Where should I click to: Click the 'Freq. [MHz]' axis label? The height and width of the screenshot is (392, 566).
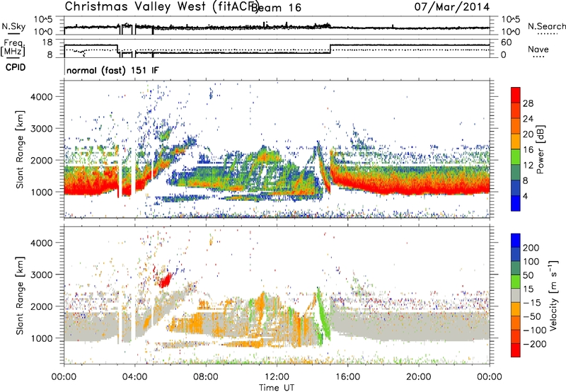pyautogui.click(x=13, y=47)
